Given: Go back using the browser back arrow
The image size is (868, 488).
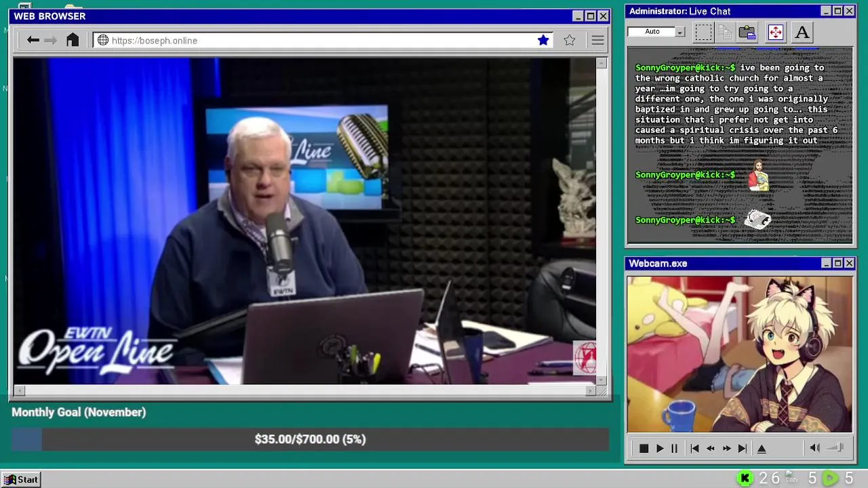Looking at the screenshot, I should click(33, 40).
